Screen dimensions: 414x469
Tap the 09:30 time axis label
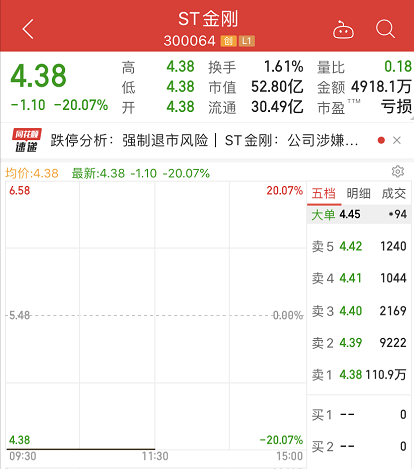pos(23,456)
